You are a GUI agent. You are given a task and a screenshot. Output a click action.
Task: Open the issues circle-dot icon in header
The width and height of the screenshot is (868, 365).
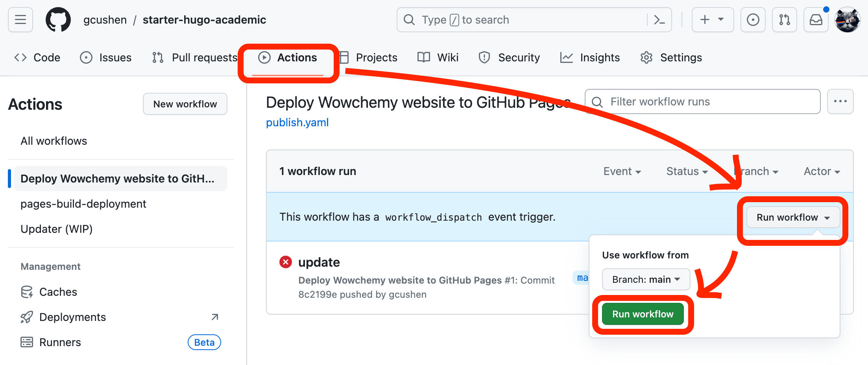(x=753, y=20)
